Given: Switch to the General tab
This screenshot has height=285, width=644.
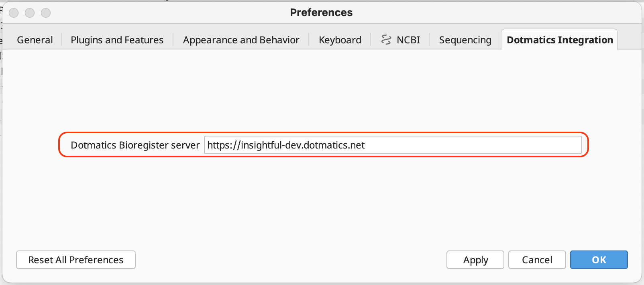Looking at the screenshot, I should pyautogui.click(x=35, y=40).
